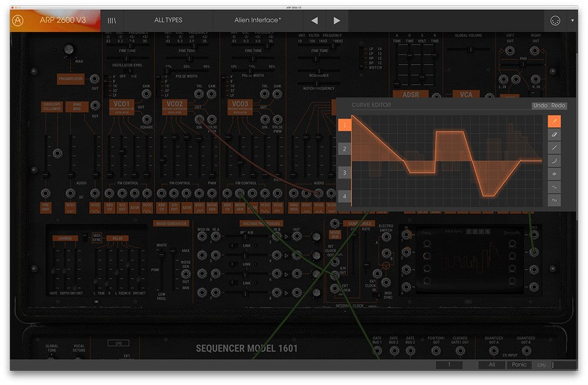Image resolution: width=588 pixels, height=385 pixels.
Task: Click the VCO1 SAW output jack
Action: [146, 94]
